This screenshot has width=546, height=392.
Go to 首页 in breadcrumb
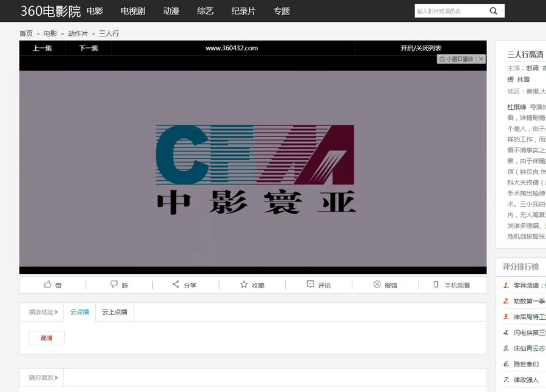click(26, 33)
